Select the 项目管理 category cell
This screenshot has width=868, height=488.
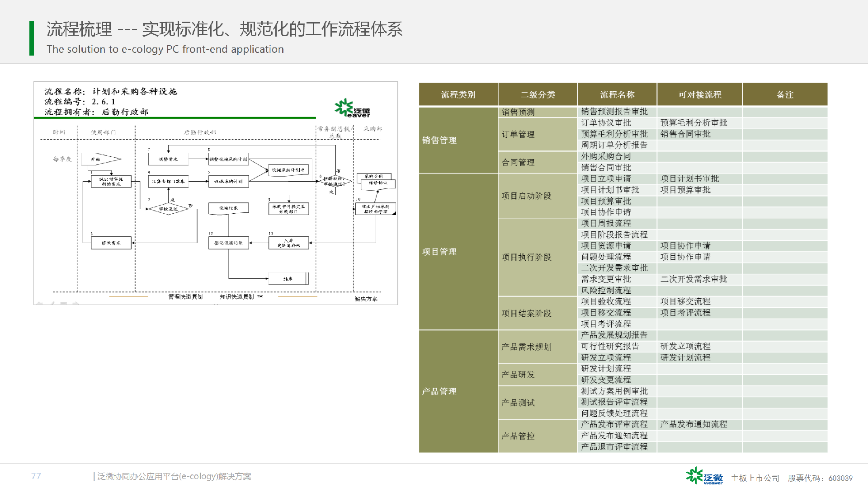pyautogui.click(x=458, y=252)
